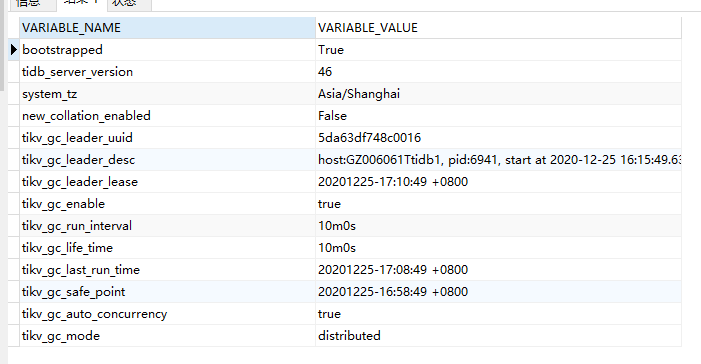This screenshot has height=364, width=701.
Task: Select the row indicator arrow beside bootstrapped
Action: (14, 50)
